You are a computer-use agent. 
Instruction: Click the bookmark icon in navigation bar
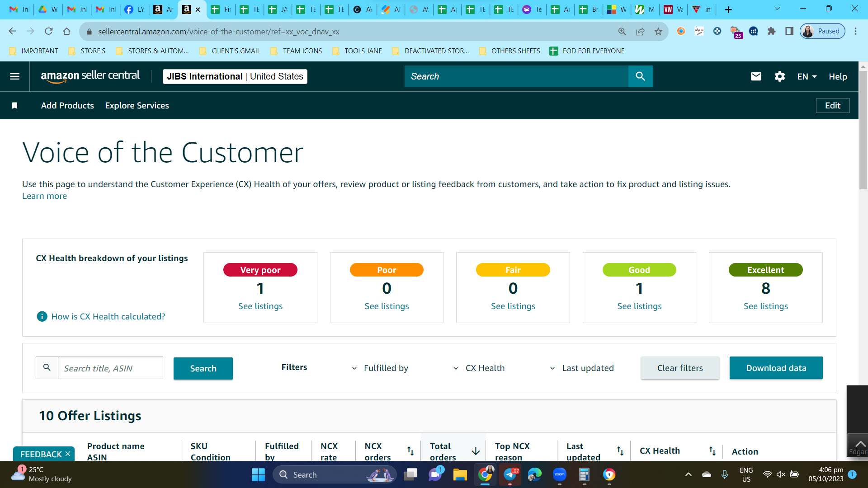click(14, 105)
